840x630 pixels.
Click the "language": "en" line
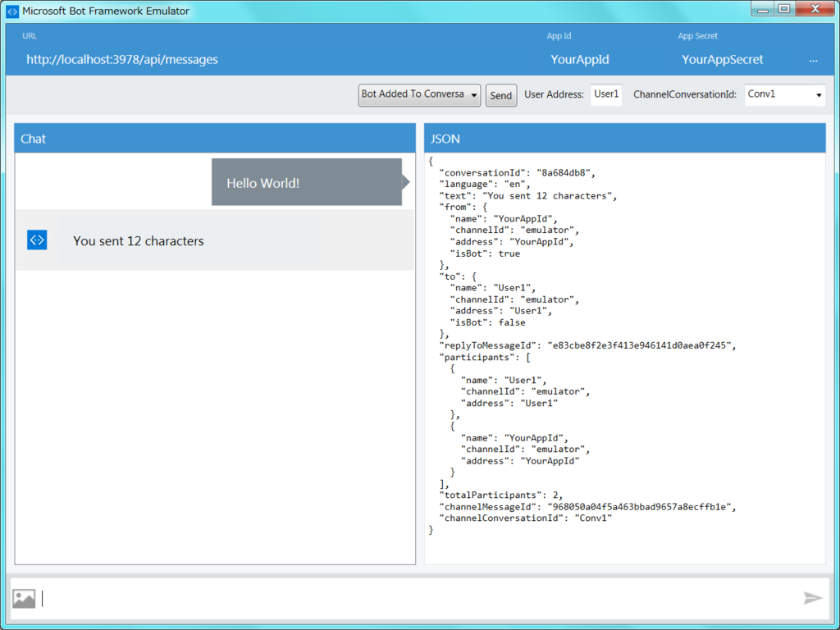(484, 185)
